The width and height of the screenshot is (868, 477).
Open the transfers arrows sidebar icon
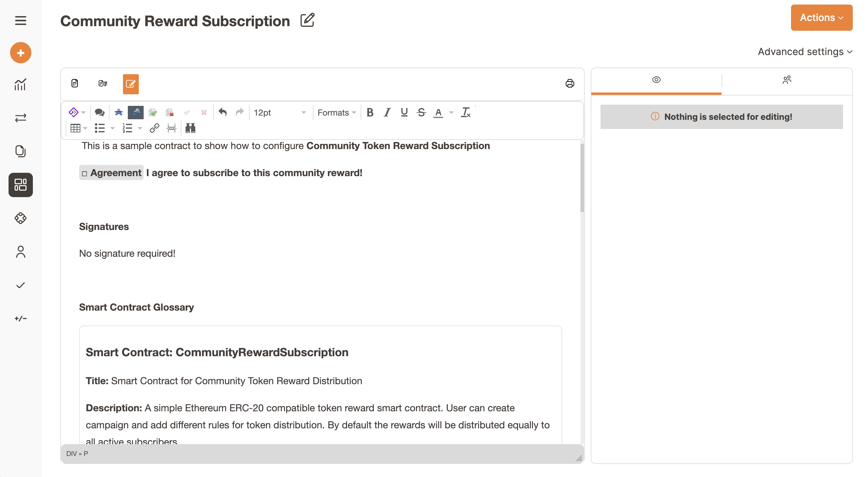pyautogui.click(x=21, y=118)
